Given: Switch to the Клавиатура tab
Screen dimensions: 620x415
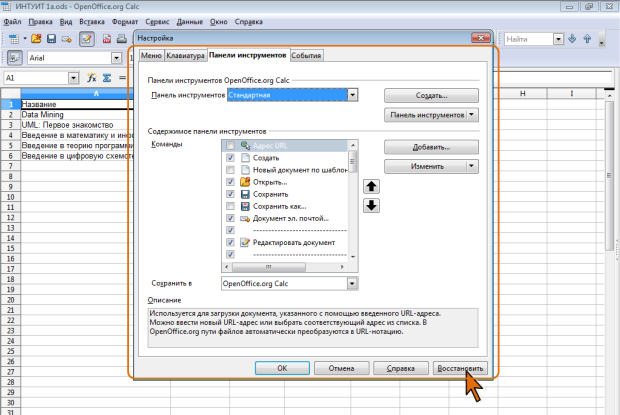Looking at the screenshot, I should point(185,56).
